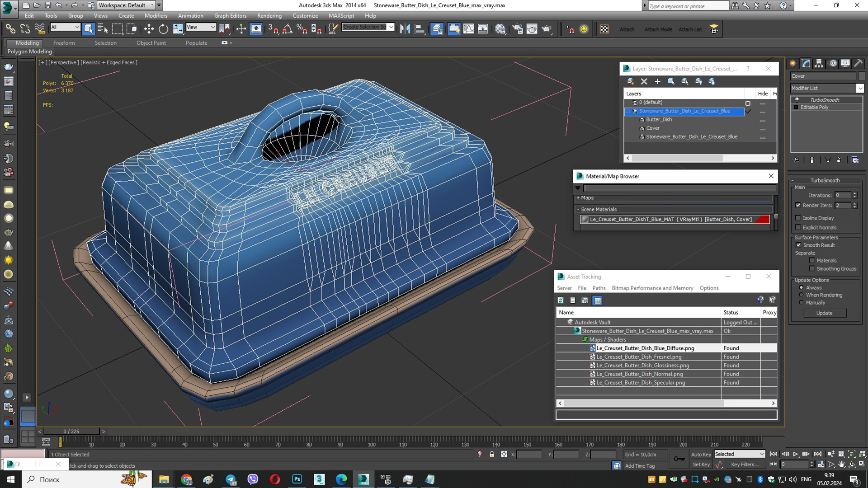Open the Utilities command panel tab
868x488 pixels.
click(859, 63)
